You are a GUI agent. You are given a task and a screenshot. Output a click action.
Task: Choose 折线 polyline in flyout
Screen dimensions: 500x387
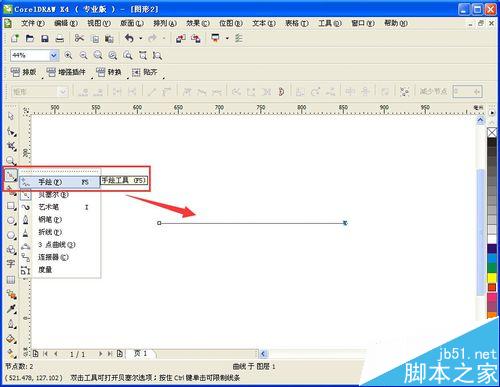[x=60, y=232]
